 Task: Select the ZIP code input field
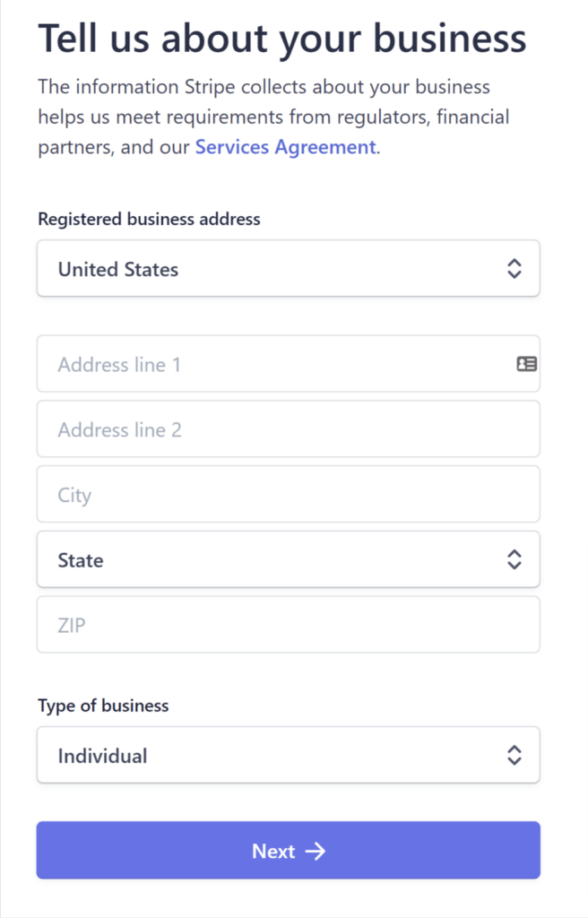click(x=288, y=625)
